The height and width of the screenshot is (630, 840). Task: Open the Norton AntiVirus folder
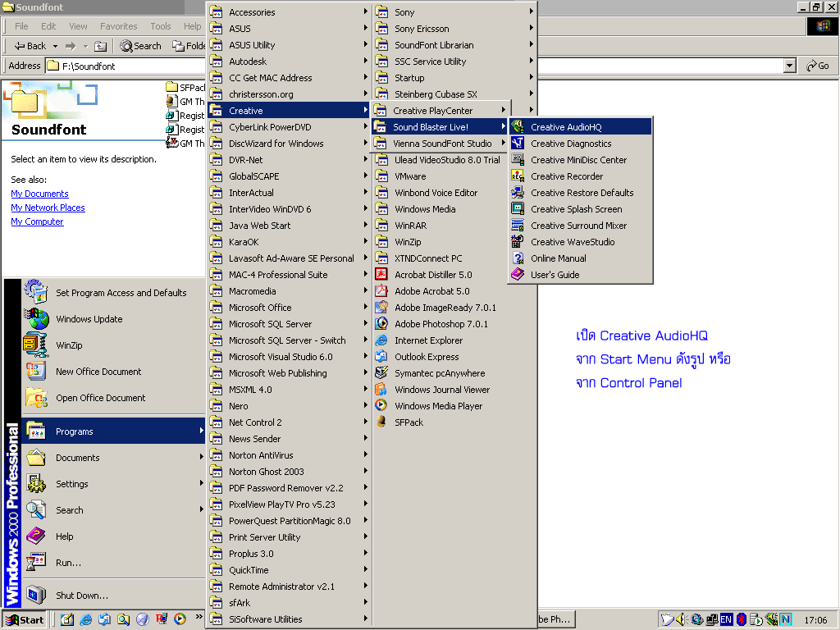[289, 455]
